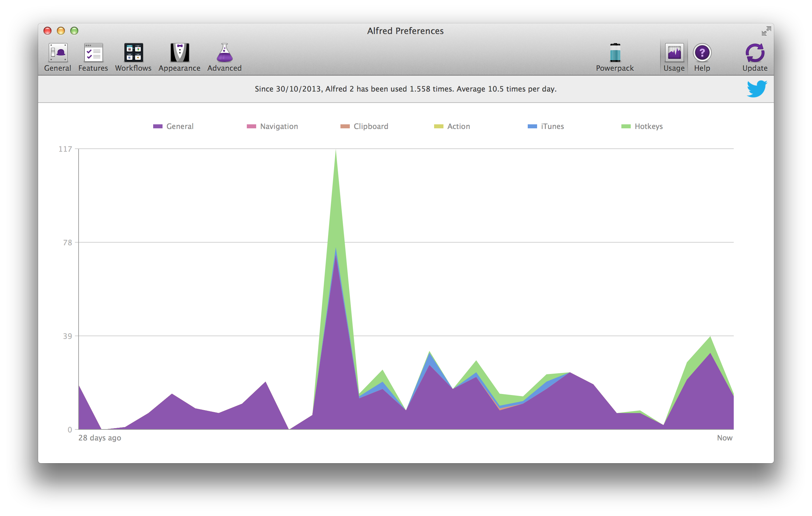The width and height of the screenshot is (812, 516).
Task: Click the yellow minimize window button
Action: coord(61,31)
